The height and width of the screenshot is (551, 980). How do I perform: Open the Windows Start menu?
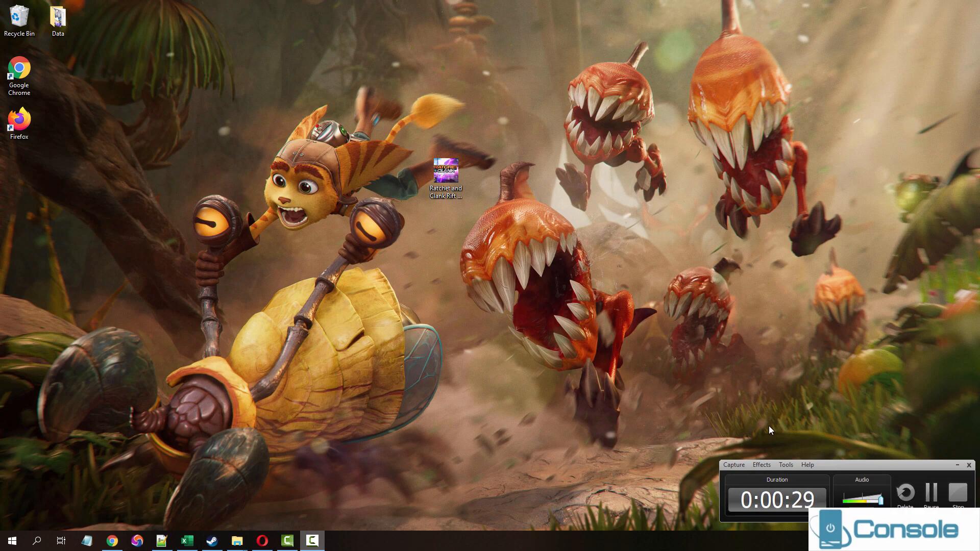12,541
